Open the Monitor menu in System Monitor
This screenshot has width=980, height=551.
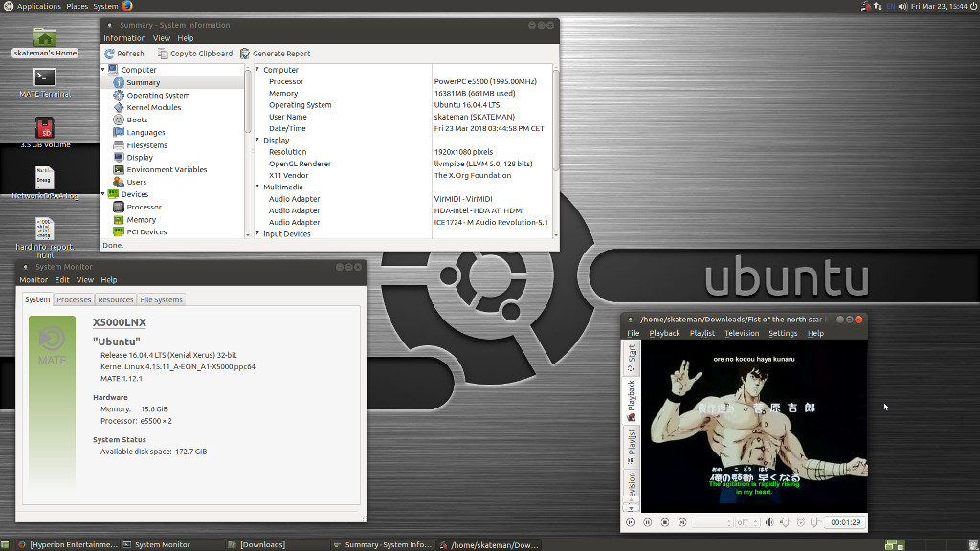[x=33, y=280]
